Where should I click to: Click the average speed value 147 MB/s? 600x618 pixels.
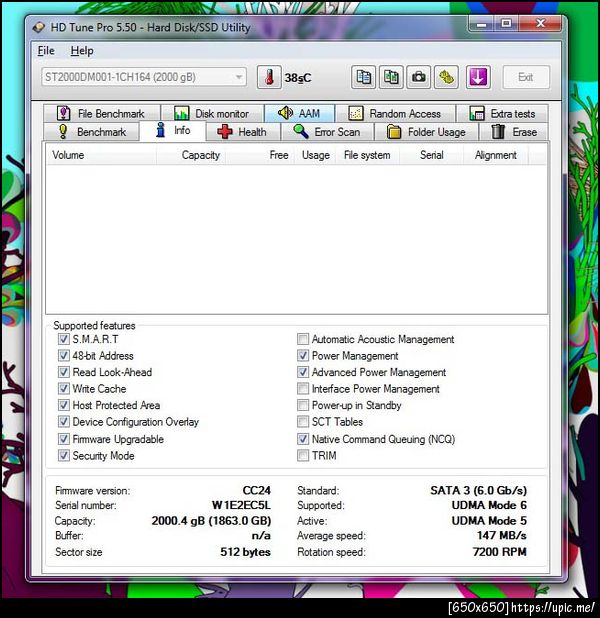pyautogui.click(x=501, y=535)
